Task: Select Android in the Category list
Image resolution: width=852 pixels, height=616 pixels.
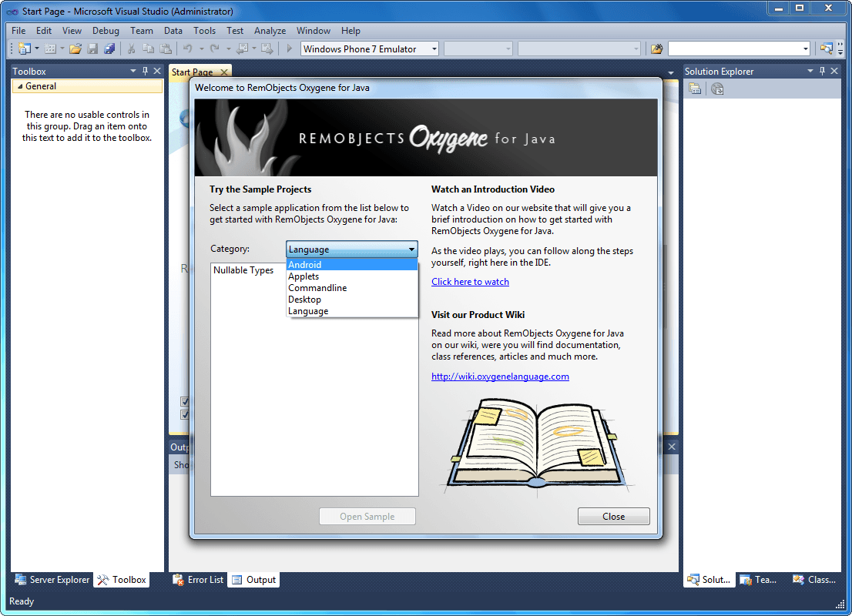Action: 351,265
